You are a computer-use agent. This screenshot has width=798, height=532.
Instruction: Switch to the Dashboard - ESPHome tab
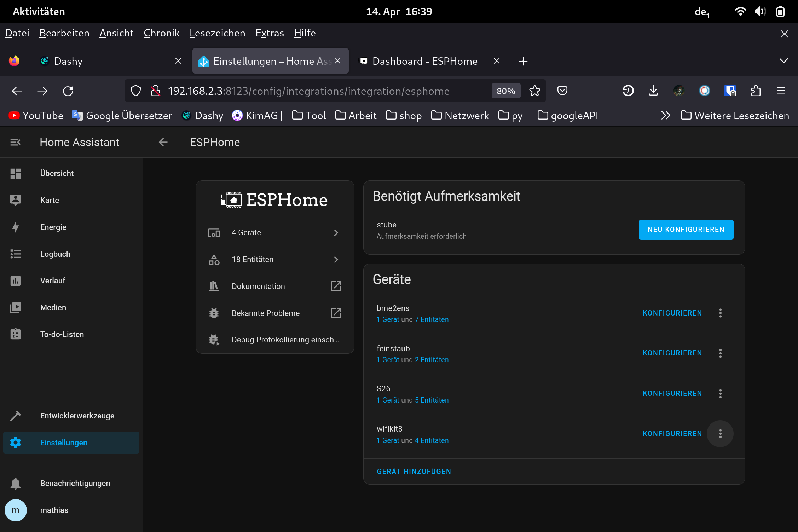(x=424, y=61)
